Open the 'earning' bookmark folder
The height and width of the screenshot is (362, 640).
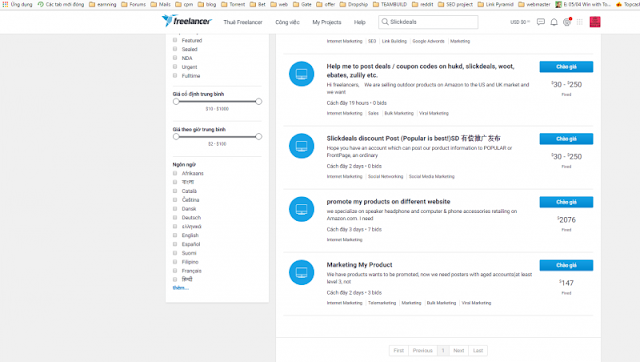click(x=102, y=4)
